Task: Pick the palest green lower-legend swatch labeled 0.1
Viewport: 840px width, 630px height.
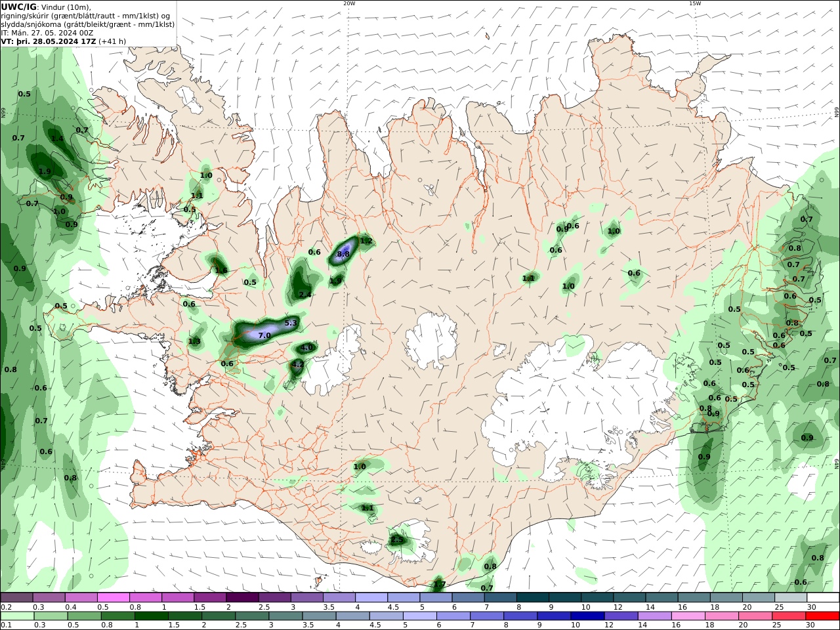Action: pos(18,616)
